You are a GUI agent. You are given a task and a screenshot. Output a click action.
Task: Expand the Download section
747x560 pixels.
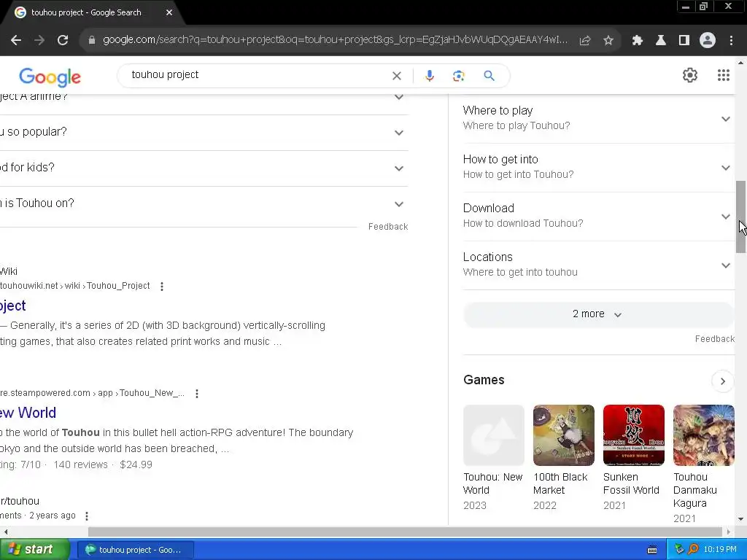coord(598,216)
